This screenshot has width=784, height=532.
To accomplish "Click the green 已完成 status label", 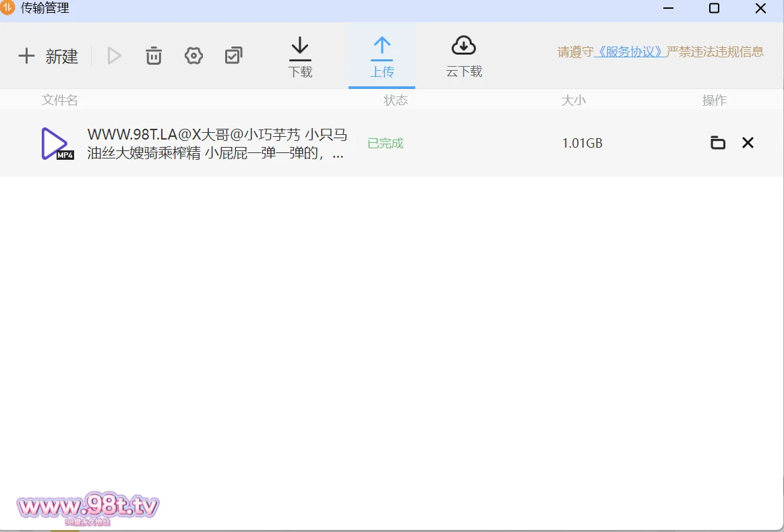I will 385,143.
